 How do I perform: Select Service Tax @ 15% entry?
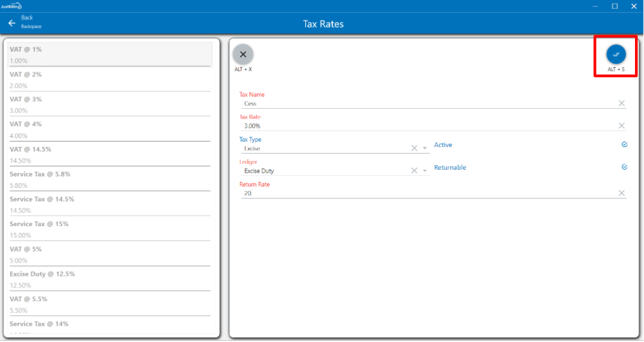109,229
